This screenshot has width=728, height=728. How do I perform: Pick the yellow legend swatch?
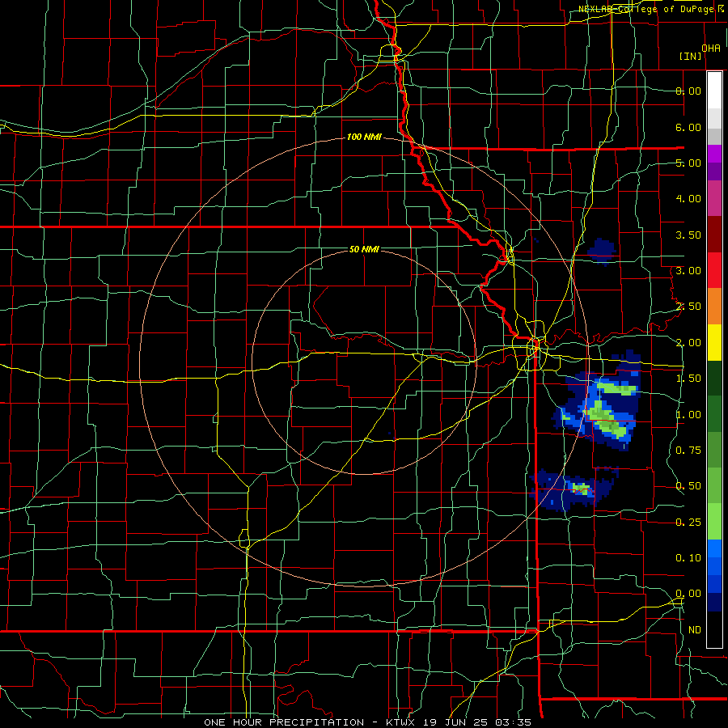pyautogui.click(x=714, y=342)
